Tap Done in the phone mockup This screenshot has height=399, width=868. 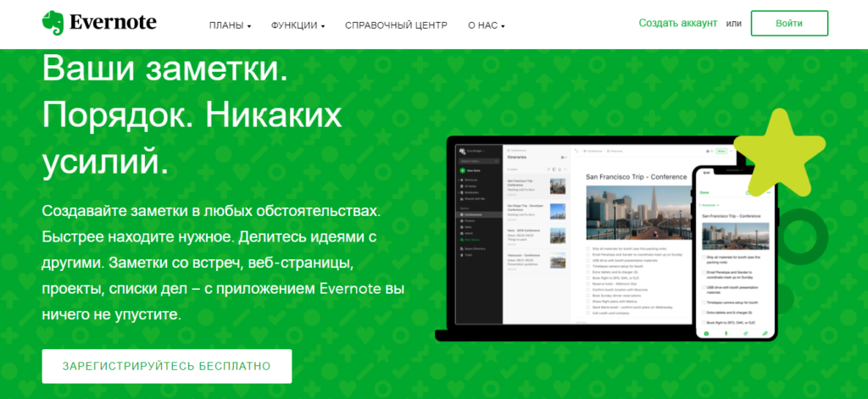tap(704, 192)
